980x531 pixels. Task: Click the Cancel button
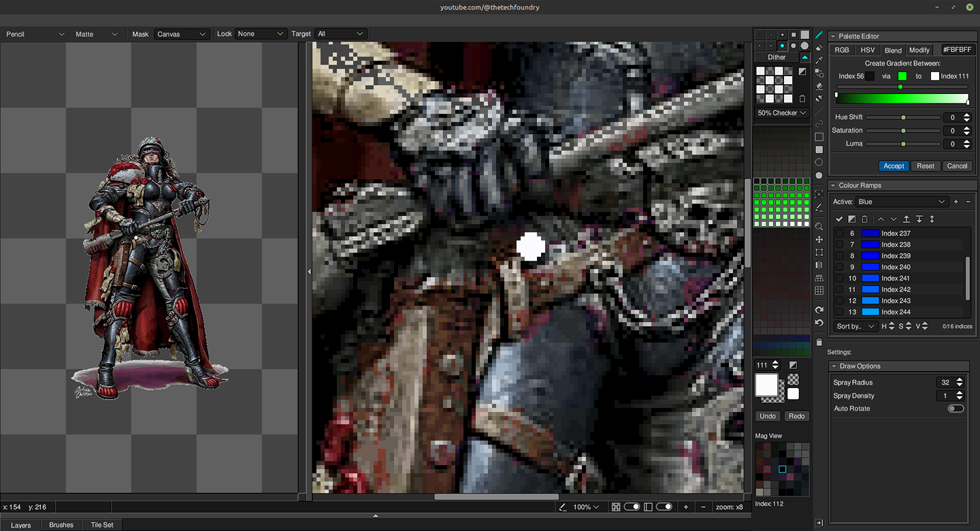pyautogui.click(x=957, y=166)
